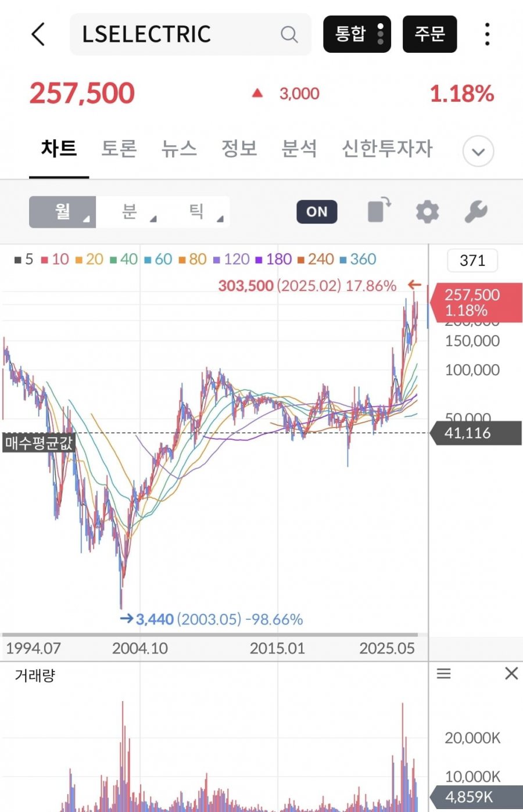The width and height of the screenshot is (523, 812).
Task: Click the search magnifier icon
Action: tap(289, 34)
